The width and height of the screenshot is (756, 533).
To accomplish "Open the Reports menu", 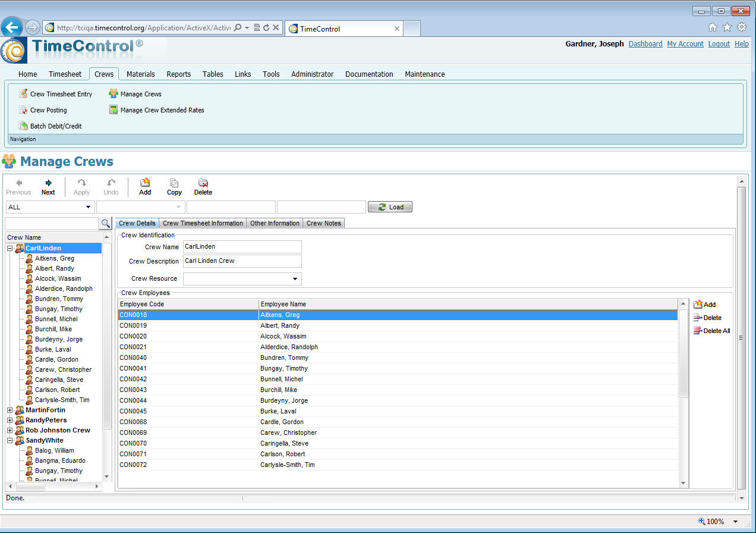I will tap(179, 74).
